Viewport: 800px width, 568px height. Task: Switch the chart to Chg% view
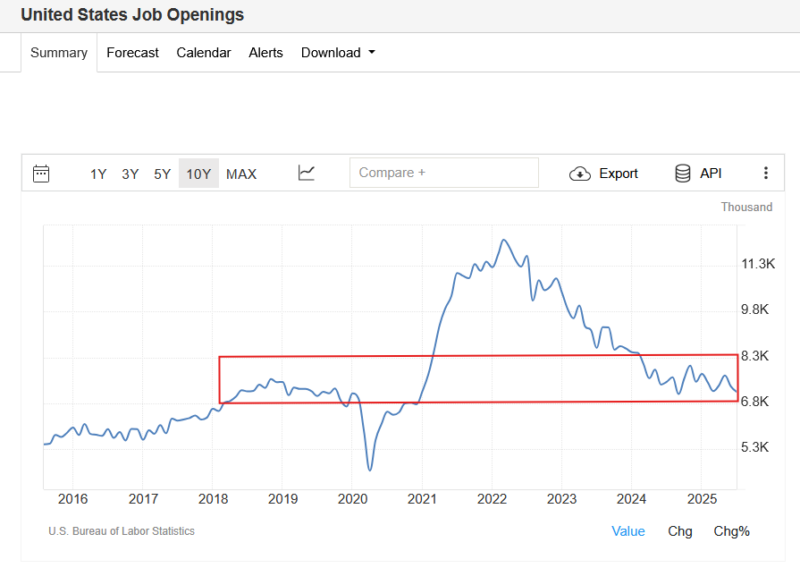pos(731,531)
